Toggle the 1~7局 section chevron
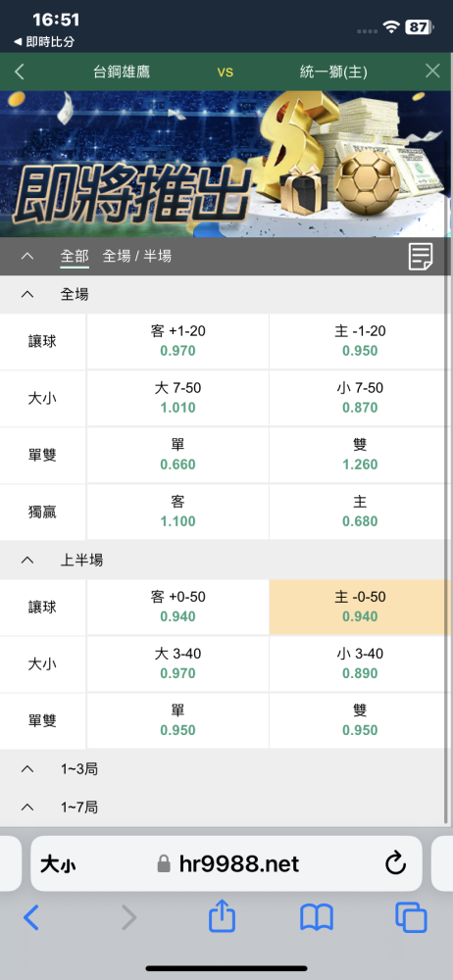This screenshot has width=453, height=980. [26, 808]
